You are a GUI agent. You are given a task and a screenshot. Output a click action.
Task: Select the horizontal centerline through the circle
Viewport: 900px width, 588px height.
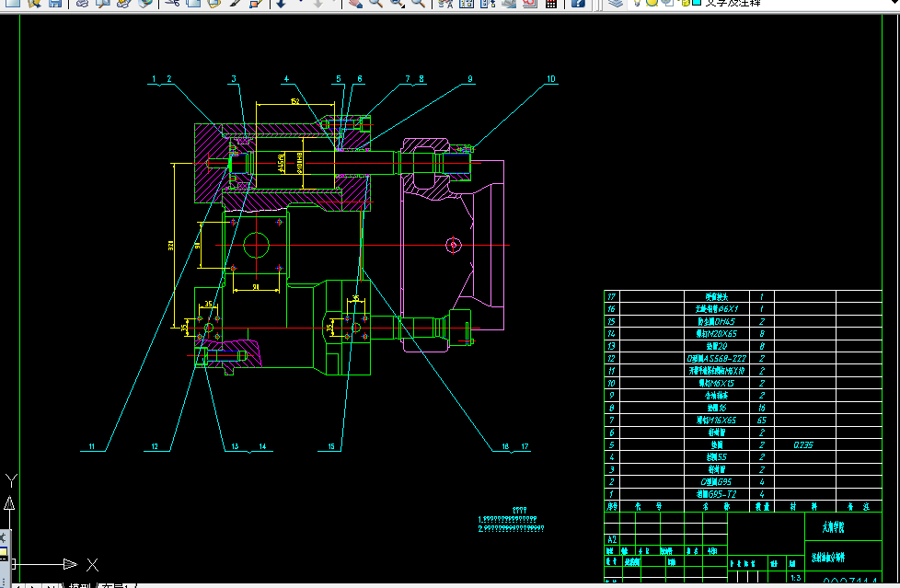coord(362,245)
